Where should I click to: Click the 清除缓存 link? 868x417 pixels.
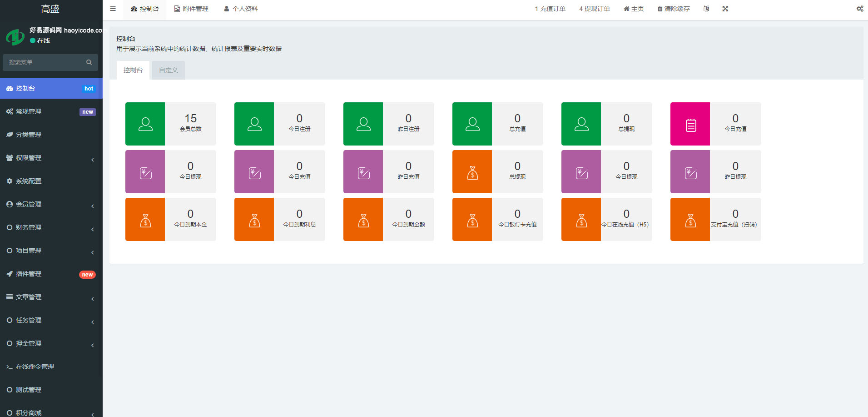pyautogui.click(x=674, y=9)
